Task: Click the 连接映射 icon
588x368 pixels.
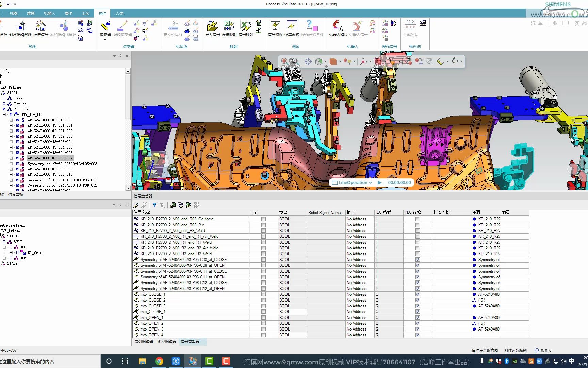Action: 229,26
